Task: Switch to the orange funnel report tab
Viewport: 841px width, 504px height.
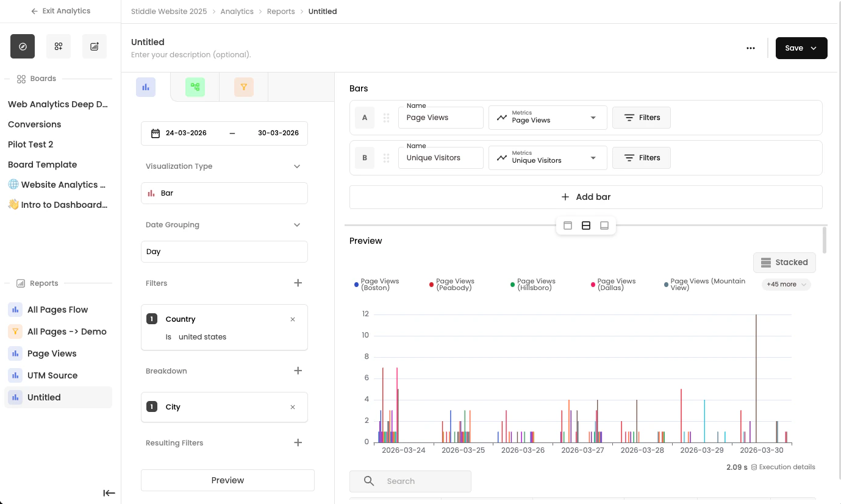Action: pos(243,87)
